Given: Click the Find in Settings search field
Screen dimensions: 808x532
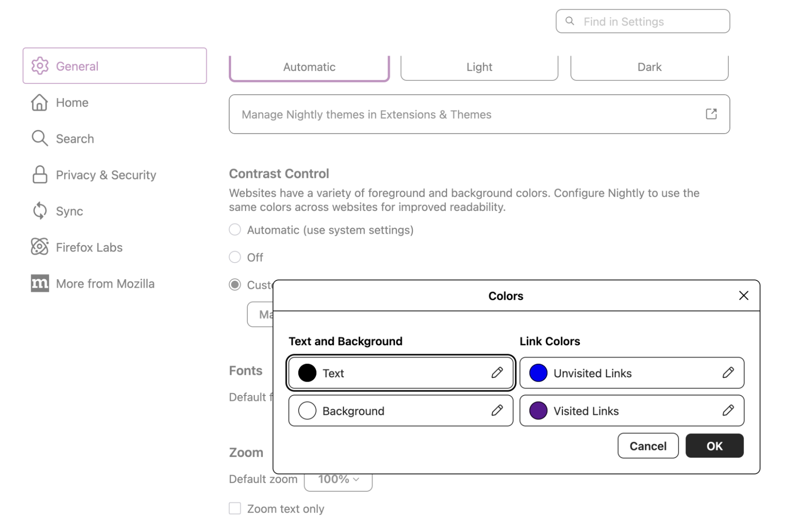Looking at the screenshot, I should [x=642, y=21].
